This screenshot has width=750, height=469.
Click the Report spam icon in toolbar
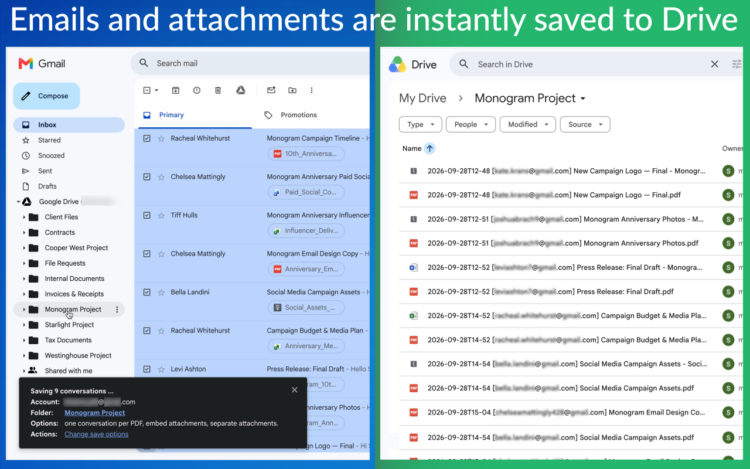197,90
